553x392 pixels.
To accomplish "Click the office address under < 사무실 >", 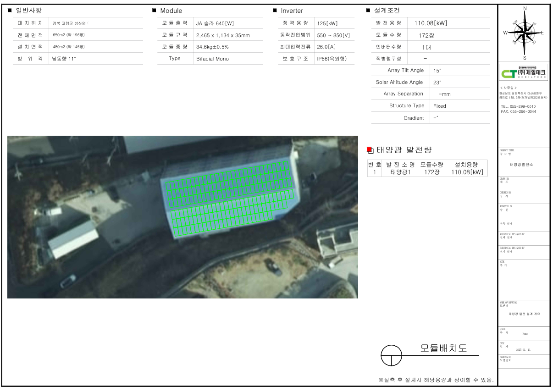I will coord(524,95).
